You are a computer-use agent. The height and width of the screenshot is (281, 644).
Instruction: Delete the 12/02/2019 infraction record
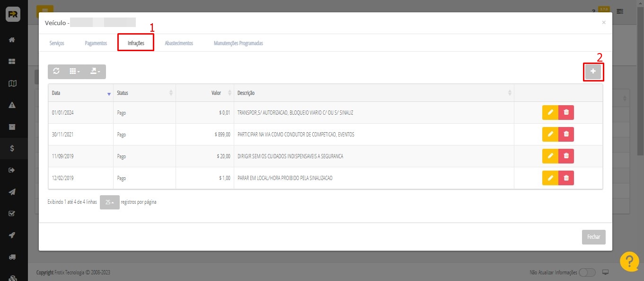566,178
